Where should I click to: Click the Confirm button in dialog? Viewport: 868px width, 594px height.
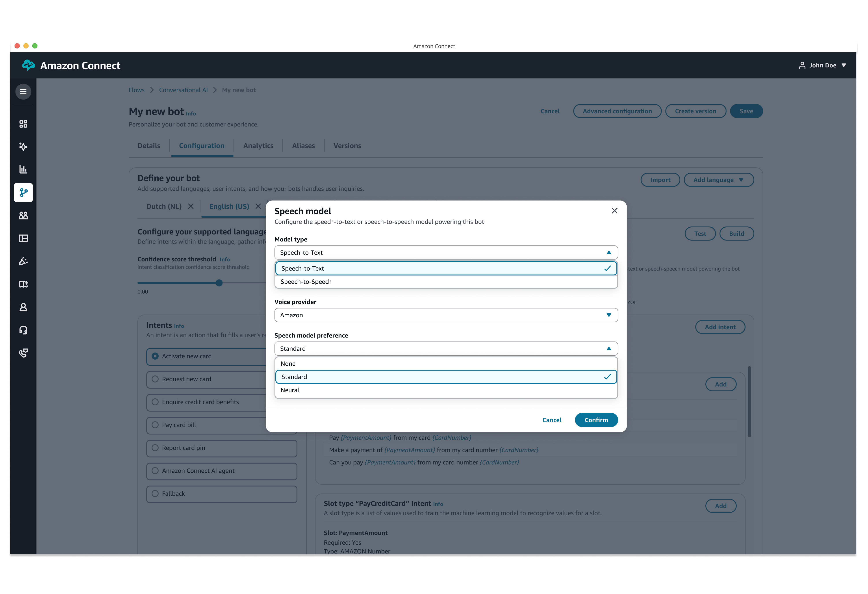pyautogui.click(x=596, y=420)
